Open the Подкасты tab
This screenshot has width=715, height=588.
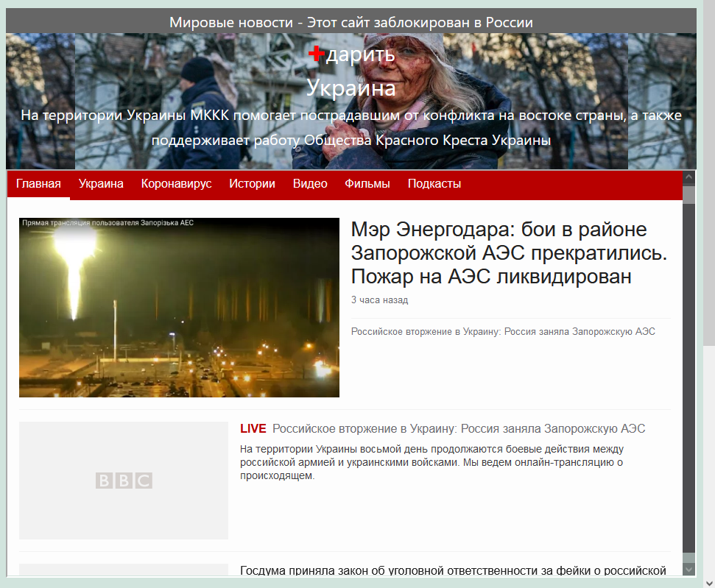(434, 184)
